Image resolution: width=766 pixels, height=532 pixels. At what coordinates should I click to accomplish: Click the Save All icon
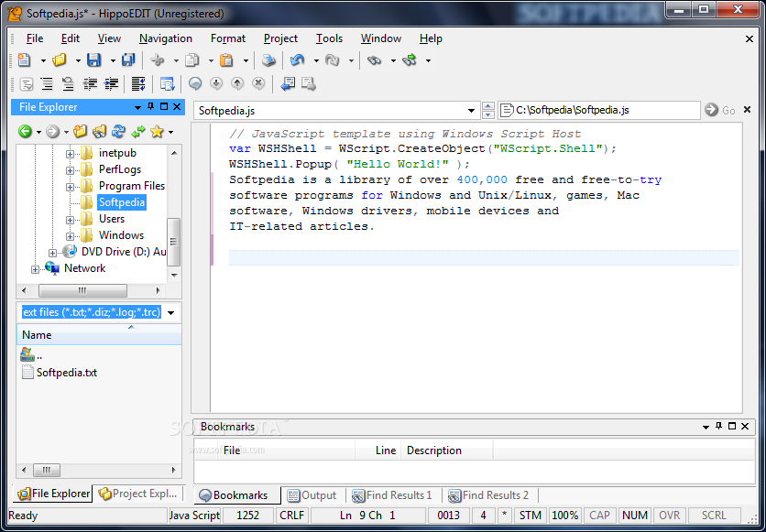tap(128, 60)
